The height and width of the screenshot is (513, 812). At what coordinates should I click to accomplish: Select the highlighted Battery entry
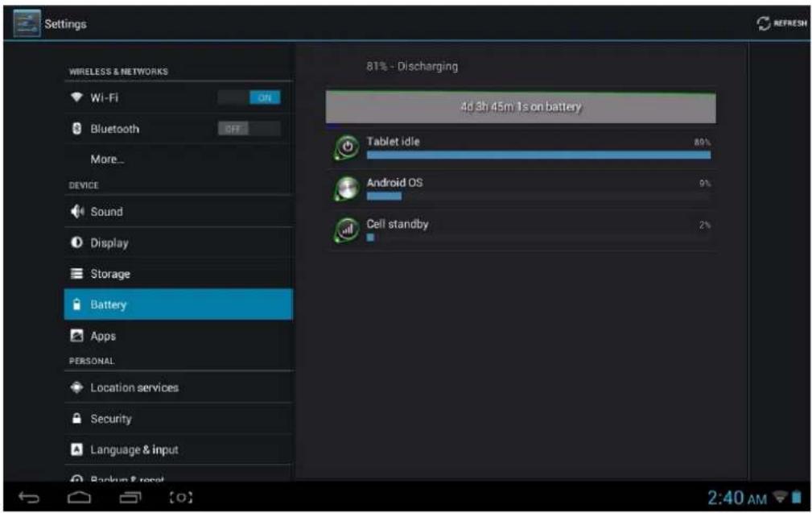pos(179,304)
